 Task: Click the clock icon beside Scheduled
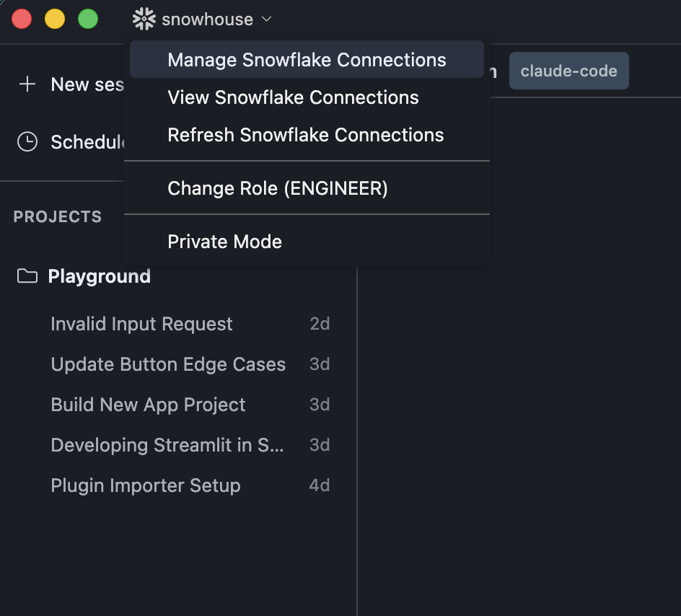click(27, 142)
